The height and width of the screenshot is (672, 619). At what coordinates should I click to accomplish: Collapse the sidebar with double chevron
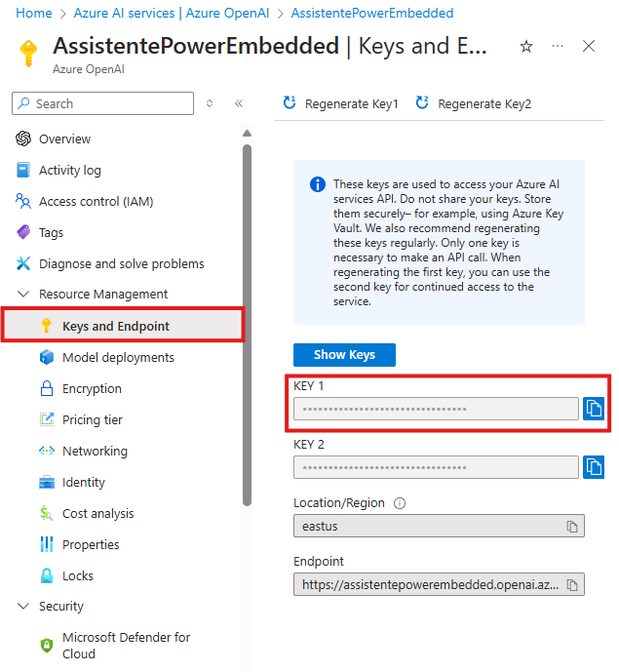[239, 103]
